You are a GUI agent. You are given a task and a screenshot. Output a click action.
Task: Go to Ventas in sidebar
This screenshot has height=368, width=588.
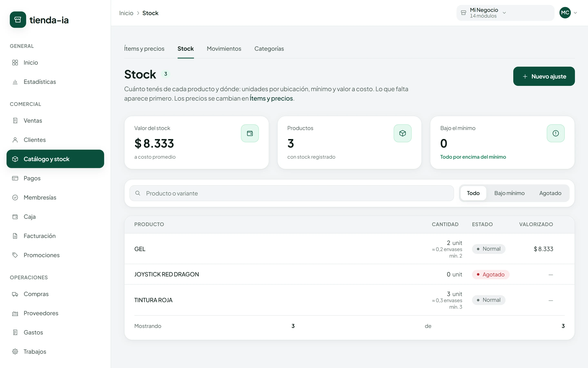pyautogui.click(x=55, y=120)
